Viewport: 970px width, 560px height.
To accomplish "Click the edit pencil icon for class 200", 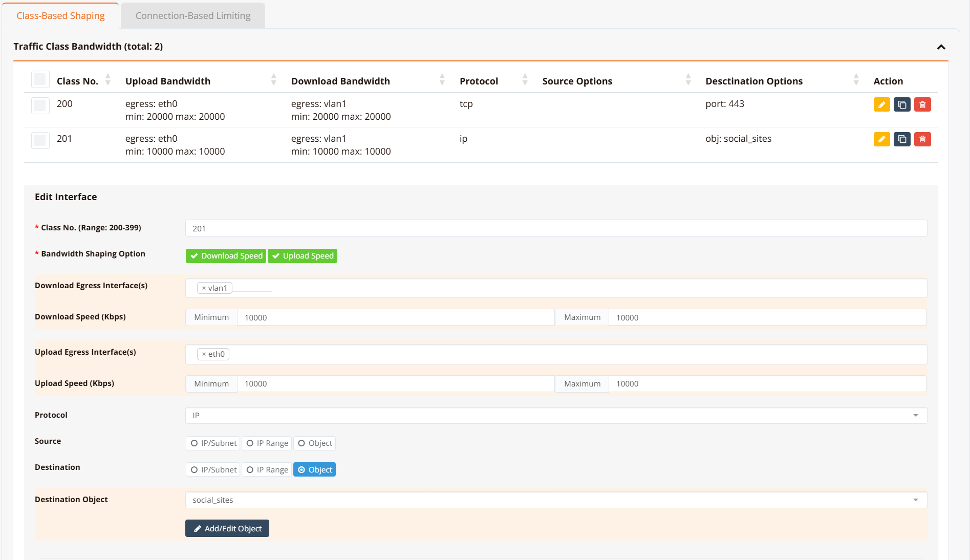I will pos(881,104).
